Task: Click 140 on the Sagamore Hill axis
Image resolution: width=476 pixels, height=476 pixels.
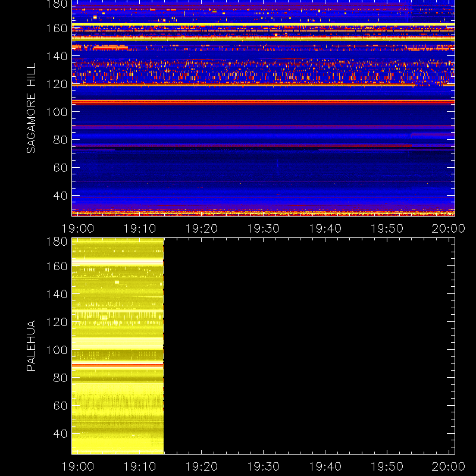Action: tap(57, 56)
